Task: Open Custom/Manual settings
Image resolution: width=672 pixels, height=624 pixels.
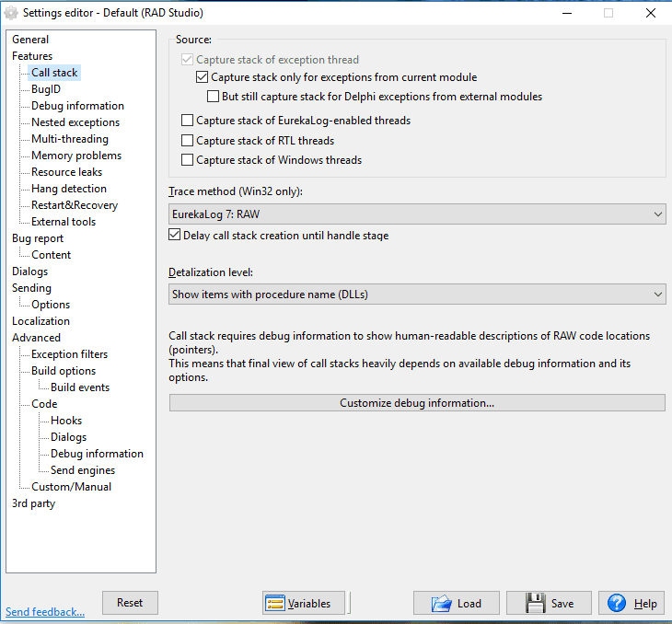Action: [71, 487]
